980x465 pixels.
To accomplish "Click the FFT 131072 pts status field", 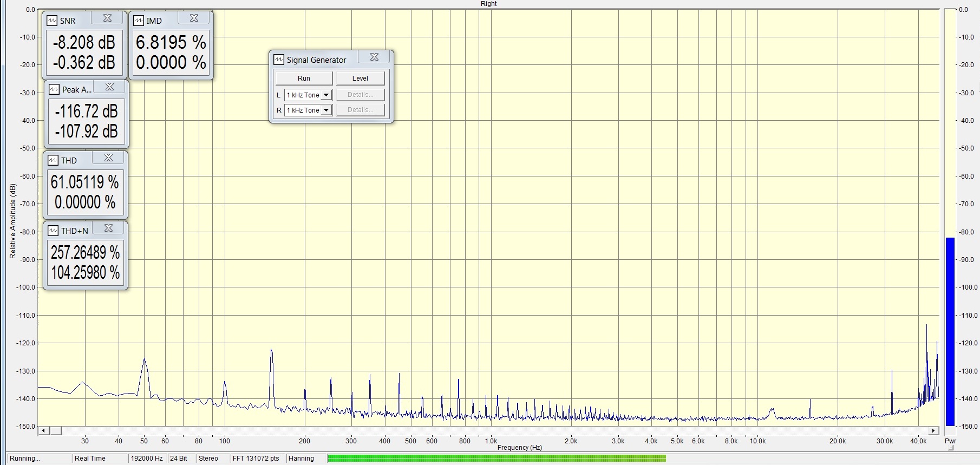I will click(256, 459).
